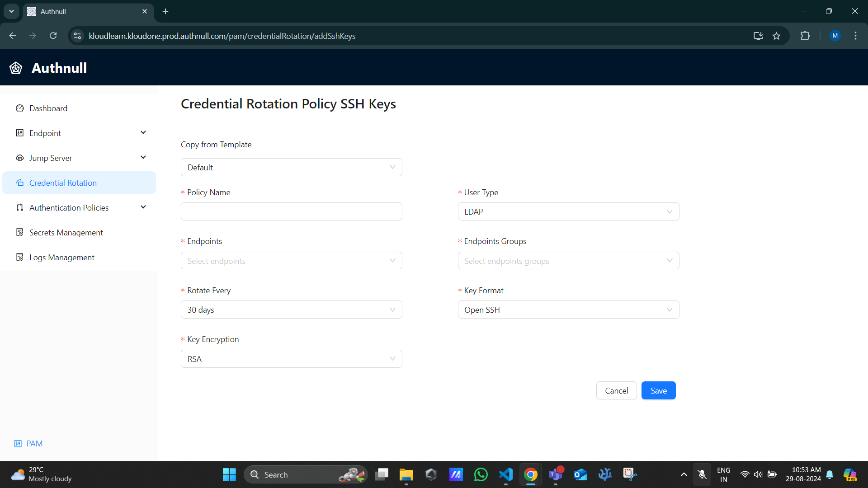Launch Visual Studio Code from the taskbar

tap(505, 474)
